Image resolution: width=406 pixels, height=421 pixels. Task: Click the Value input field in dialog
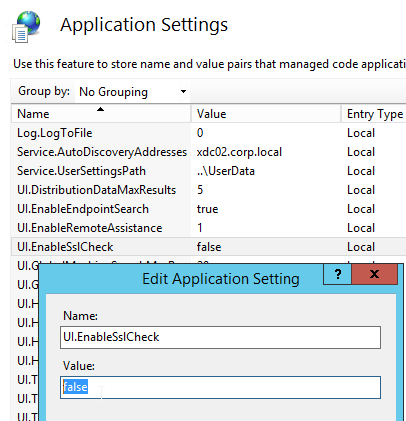[x=220, y=387]
